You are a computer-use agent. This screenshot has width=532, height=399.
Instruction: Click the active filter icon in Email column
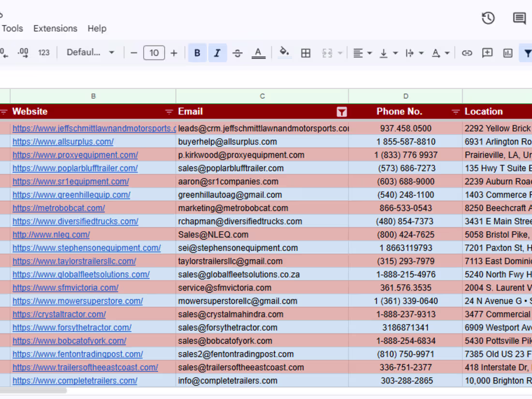341,112
